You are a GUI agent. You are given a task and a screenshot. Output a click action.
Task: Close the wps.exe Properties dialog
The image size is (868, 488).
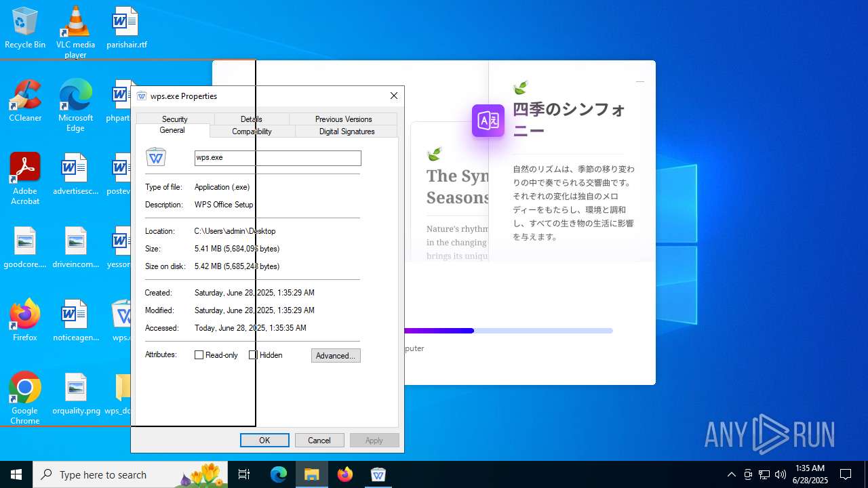click(x=393, y=96)
